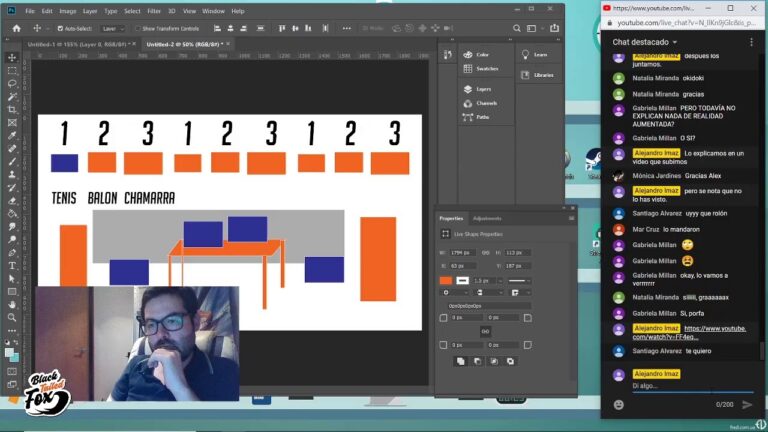Click the orange fill color swatch
Viewport: 768px width, 432px height.
[x=446, y=281]
